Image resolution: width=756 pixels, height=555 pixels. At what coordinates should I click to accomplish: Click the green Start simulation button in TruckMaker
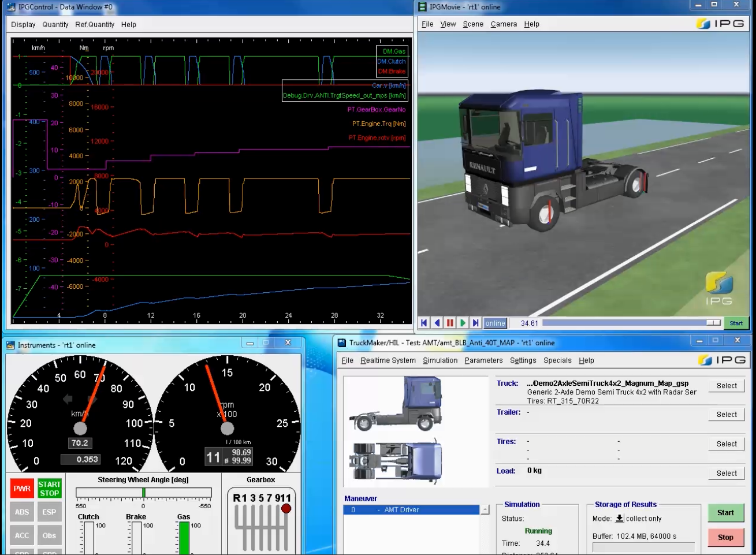pos(725,513)
